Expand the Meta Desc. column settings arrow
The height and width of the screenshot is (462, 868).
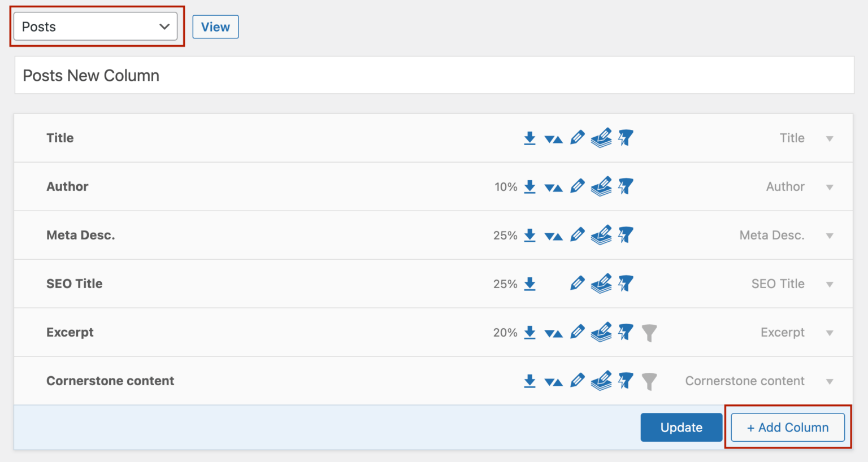[x=830, y=236]
